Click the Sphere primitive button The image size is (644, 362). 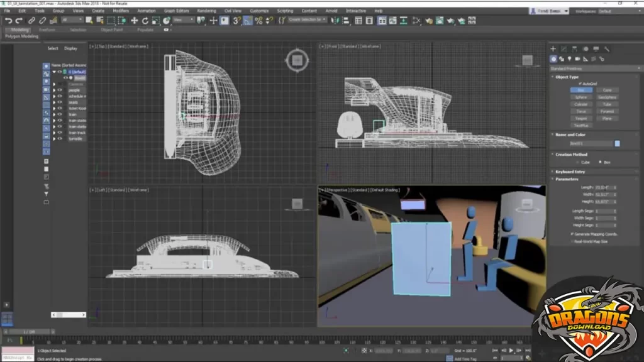(x=581, y=97)
